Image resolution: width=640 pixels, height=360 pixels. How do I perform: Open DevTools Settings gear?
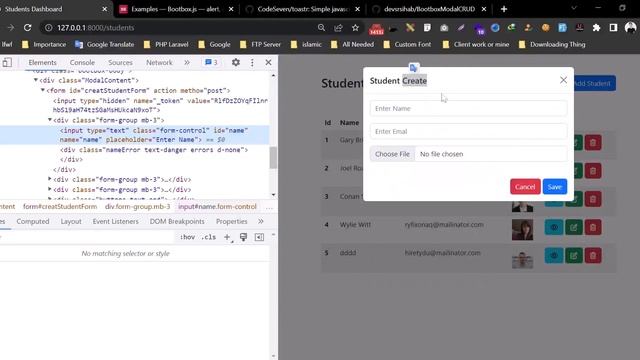(236, 62)
